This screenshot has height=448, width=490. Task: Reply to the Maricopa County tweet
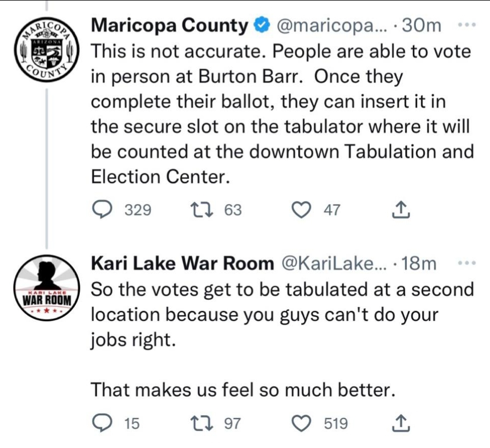[102, 209]
